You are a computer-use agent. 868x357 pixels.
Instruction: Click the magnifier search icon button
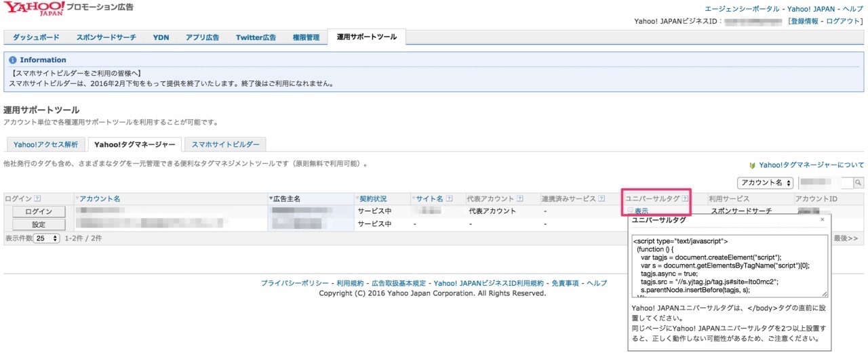pos(859,183)
